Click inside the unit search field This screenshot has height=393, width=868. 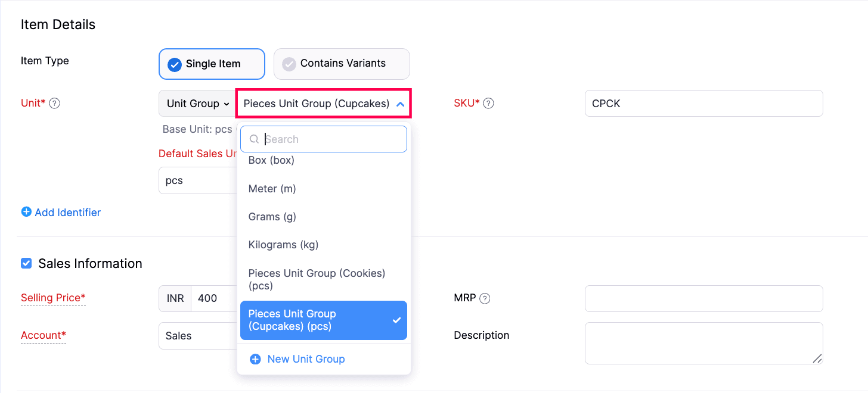324,139
